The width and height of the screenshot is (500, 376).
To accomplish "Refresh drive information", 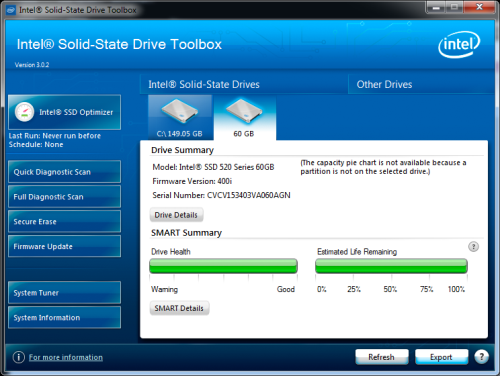I will pos(382,357).
